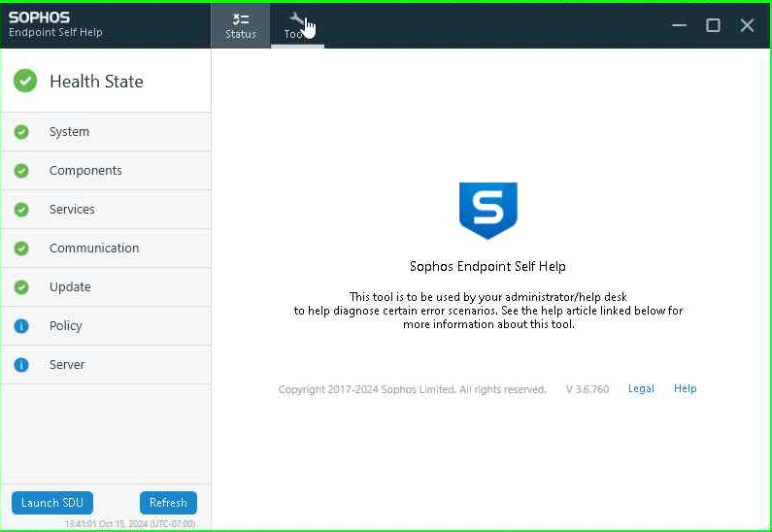Select the Health State header
772x532 pixels.
(96, 82)
